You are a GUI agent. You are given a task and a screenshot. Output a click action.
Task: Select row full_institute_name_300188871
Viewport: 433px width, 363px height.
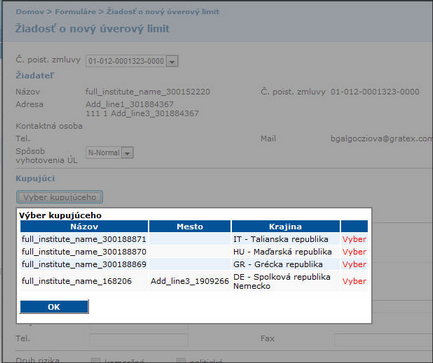pyautogui.click(x=194, y=239)
